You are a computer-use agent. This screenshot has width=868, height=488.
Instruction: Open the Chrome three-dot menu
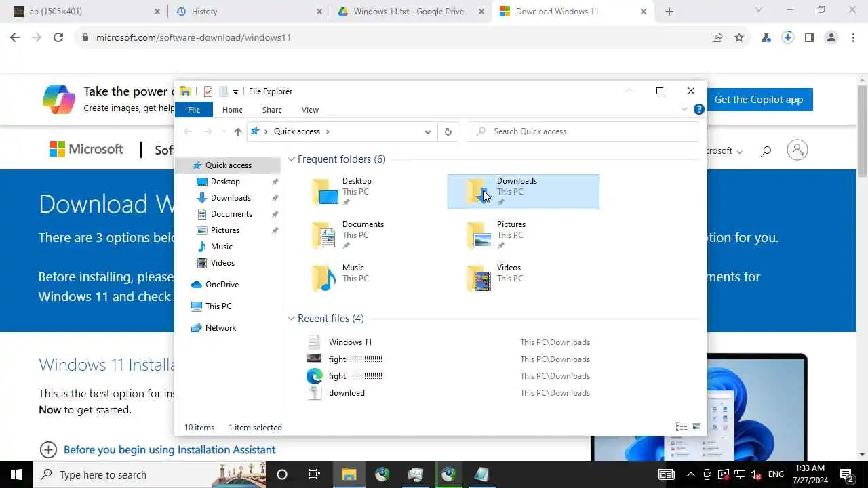click(853, 37)
